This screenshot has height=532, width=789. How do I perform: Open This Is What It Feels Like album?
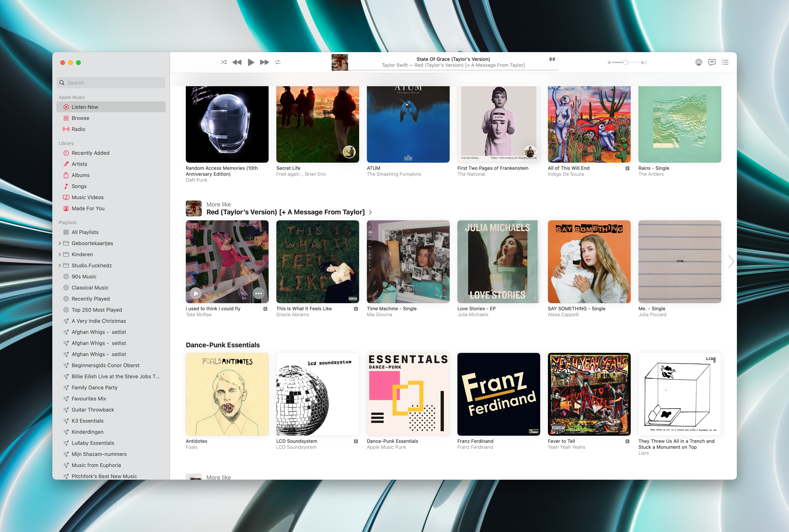pos(318,262)
